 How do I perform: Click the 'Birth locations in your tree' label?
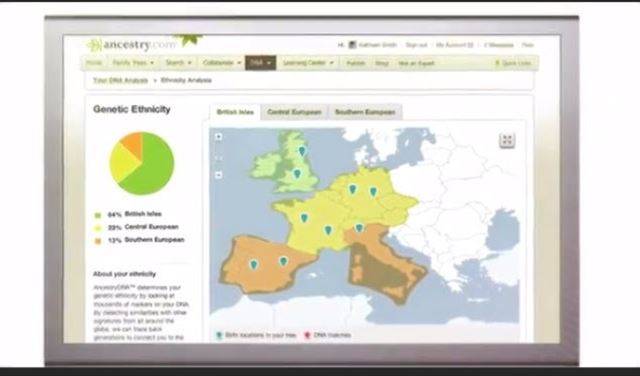[260, 335]
